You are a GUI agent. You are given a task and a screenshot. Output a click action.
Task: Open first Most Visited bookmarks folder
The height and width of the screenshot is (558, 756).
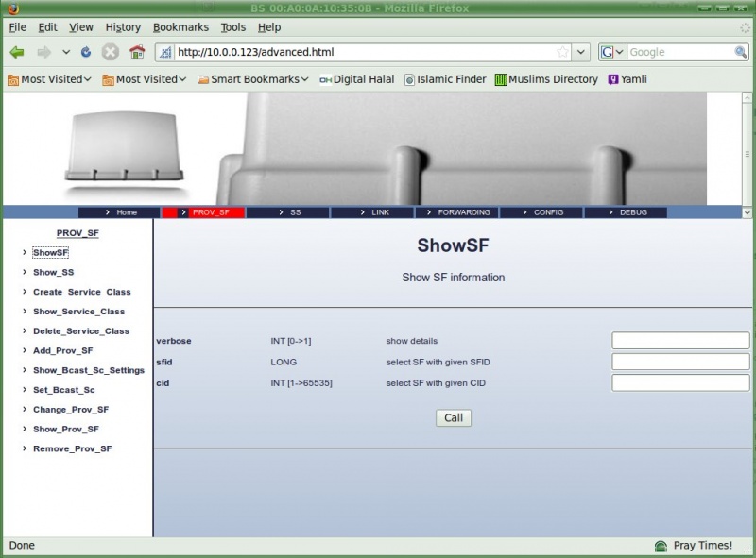click(49, 79)
